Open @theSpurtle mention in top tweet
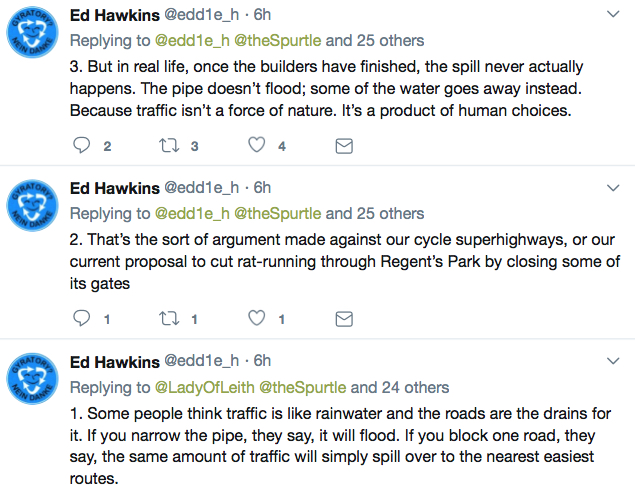The height and width of the screenshot is (501, 635). click(x=278, y=41)
